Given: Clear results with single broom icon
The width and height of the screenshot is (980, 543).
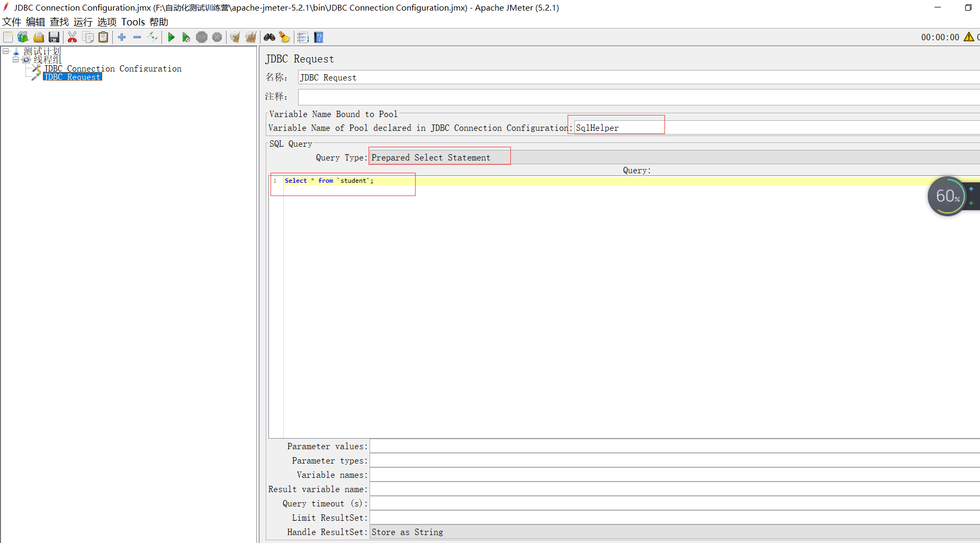Looking at the screenshot, I should coord(235,37).
